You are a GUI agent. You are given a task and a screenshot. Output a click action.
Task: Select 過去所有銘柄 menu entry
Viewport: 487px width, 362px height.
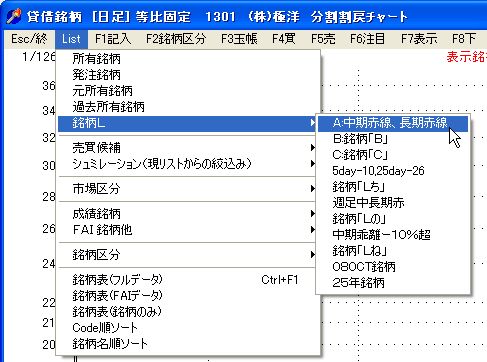[188, 107]
